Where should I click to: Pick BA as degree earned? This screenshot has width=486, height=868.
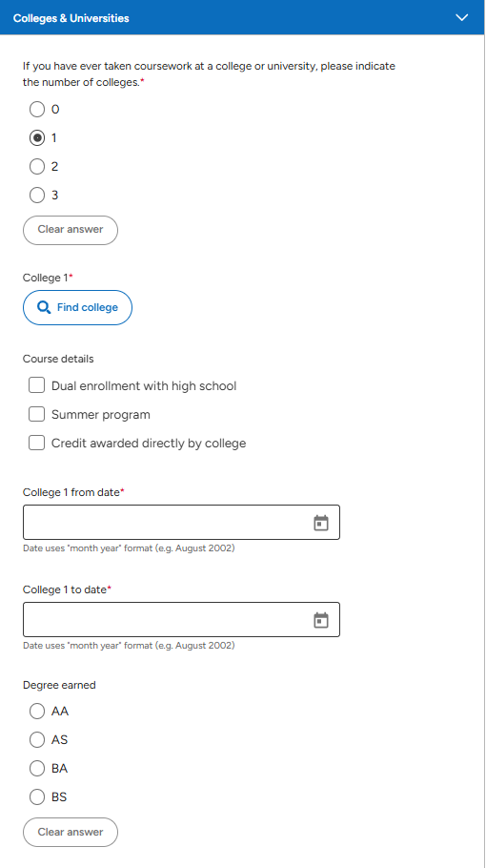[x=37, y=769]
